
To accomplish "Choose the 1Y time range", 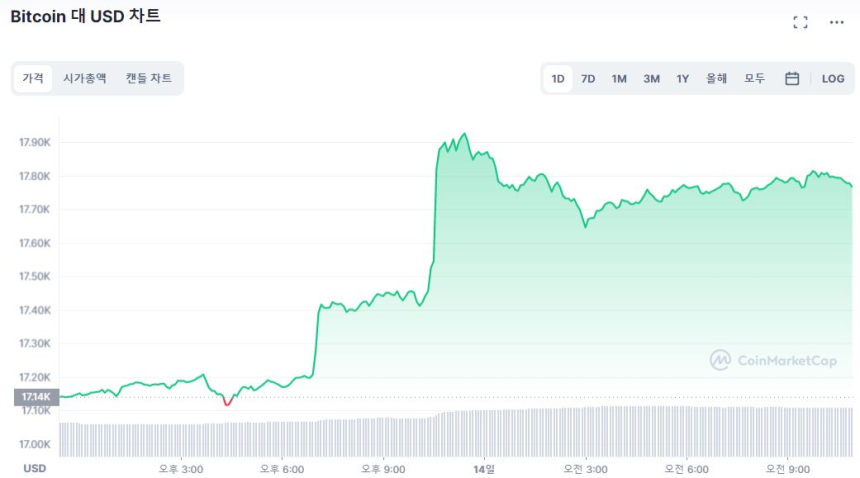I will click(683, 79).
